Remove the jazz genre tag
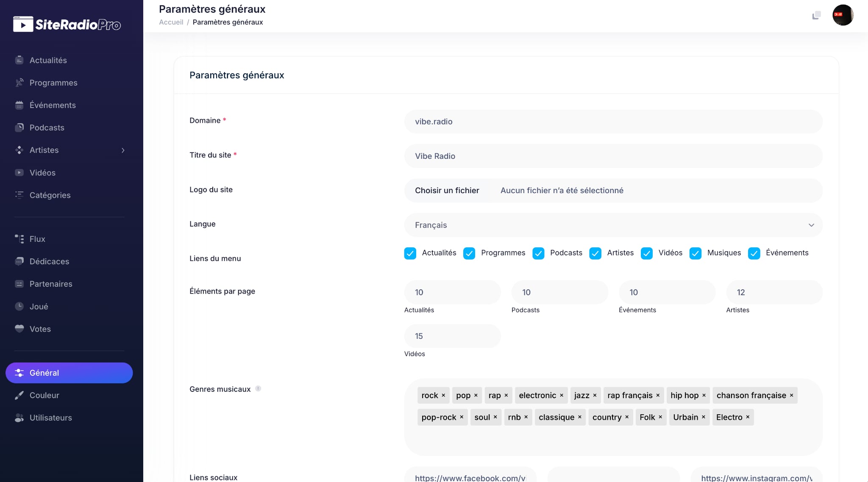The height and width of the screenshot is (482, 868). point(595,395)
